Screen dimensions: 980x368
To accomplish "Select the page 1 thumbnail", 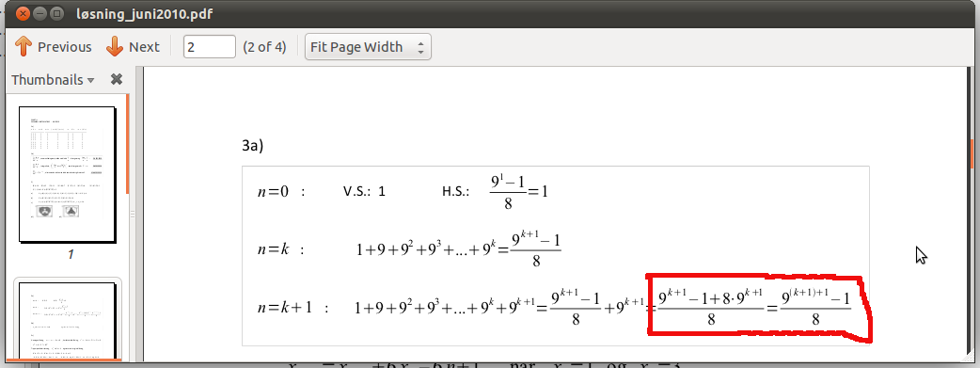I will (67, 174).
